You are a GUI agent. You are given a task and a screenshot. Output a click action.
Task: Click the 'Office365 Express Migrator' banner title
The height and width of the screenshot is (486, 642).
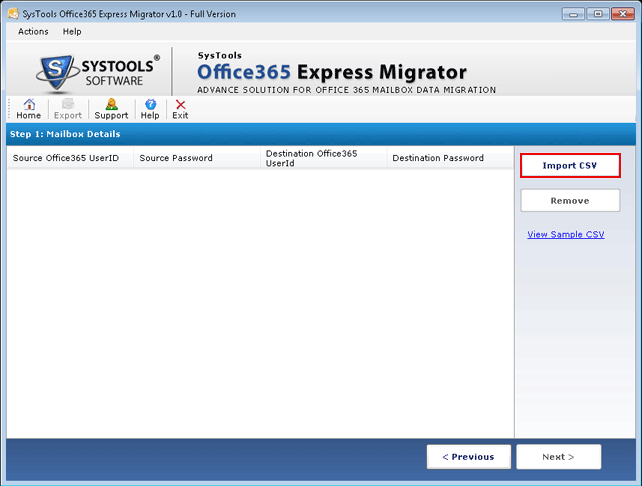click(x=332, y=72)
